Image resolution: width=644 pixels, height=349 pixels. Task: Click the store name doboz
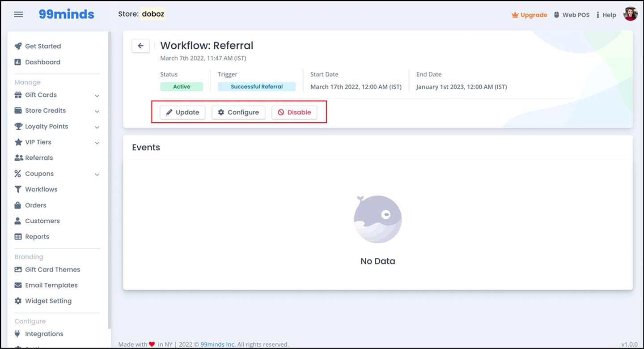[153, 14]
